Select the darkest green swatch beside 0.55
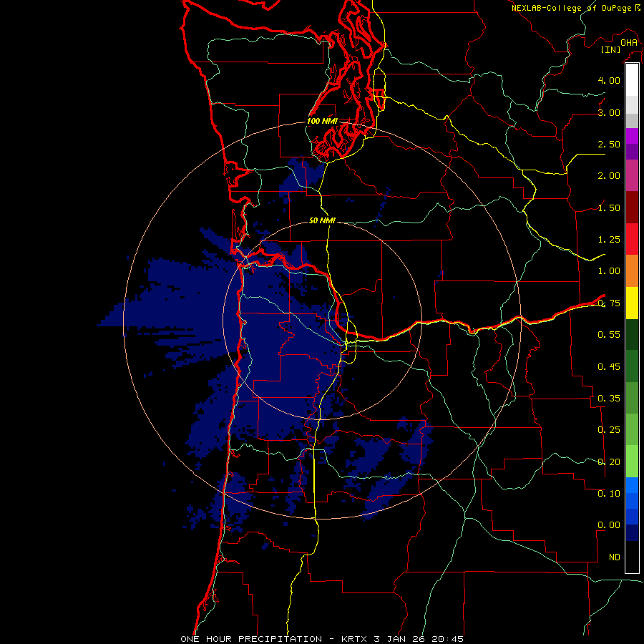Screen dimensions: 644x644 click(632, 334)
